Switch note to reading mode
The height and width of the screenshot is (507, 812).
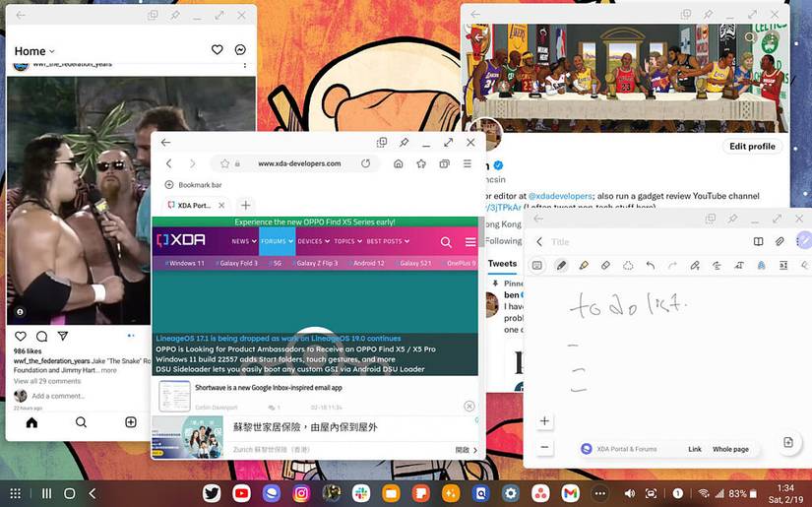coord(758,241)
